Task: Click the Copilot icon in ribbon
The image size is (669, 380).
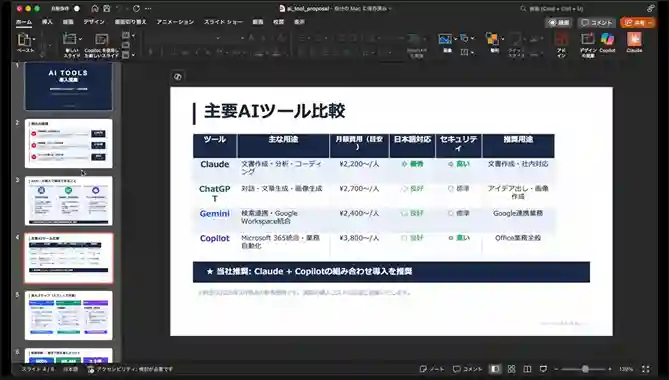Action: click(607, 39)
